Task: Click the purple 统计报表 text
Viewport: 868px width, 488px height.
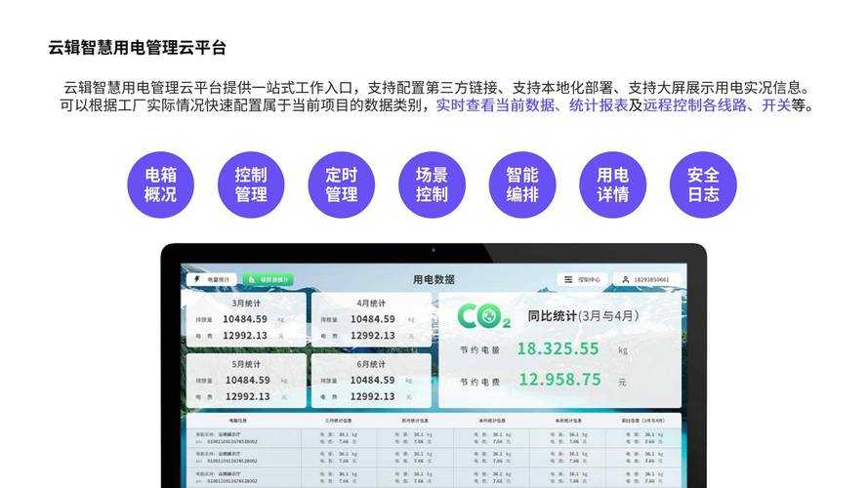Action: [599, 105]
